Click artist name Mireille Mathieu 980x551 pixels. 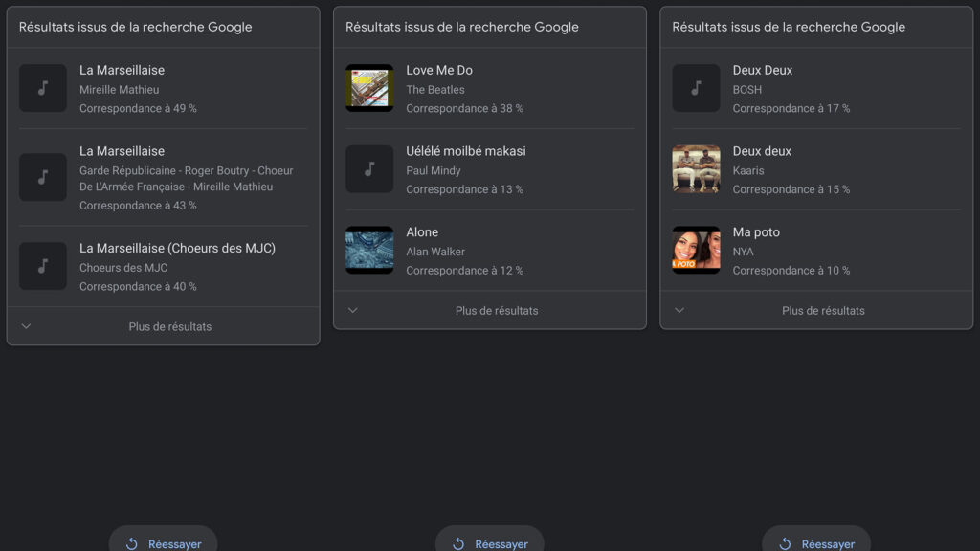pyautogui.click(x=120, y=89)
